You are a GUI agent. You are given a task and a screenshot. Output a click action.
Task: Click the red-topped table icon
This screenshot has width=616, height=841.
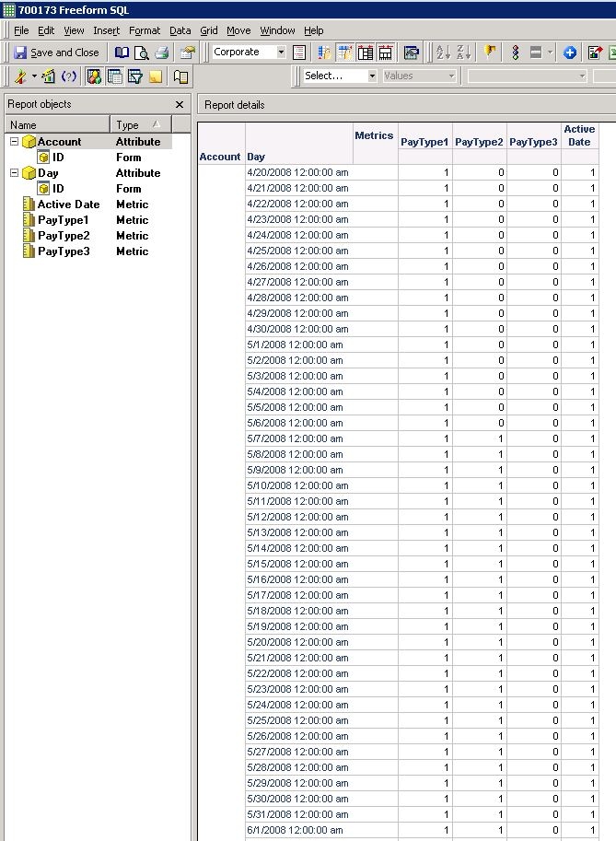coord(366,53)
